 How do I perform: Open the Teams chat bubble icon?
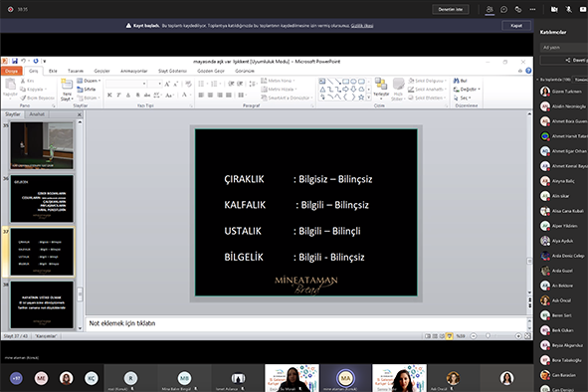[x=503, y=9]
